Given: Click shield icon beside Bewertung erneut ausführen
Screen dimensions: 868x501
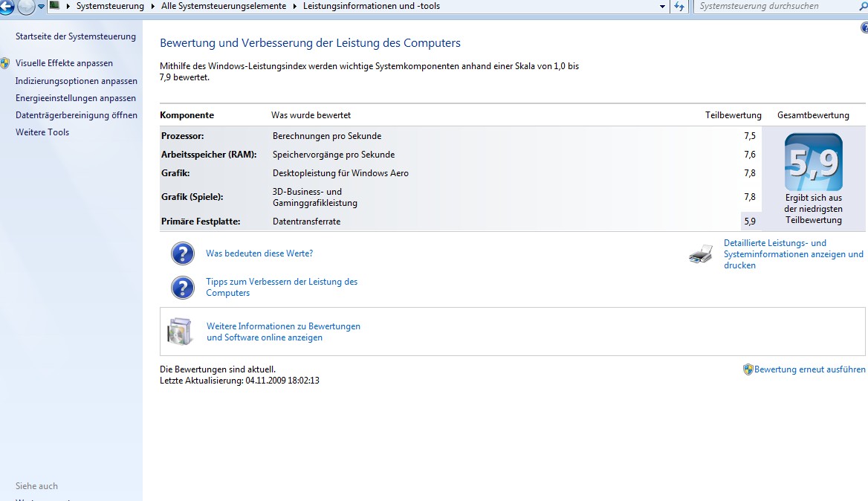Looking at the screenshot, I should point(748,369).
